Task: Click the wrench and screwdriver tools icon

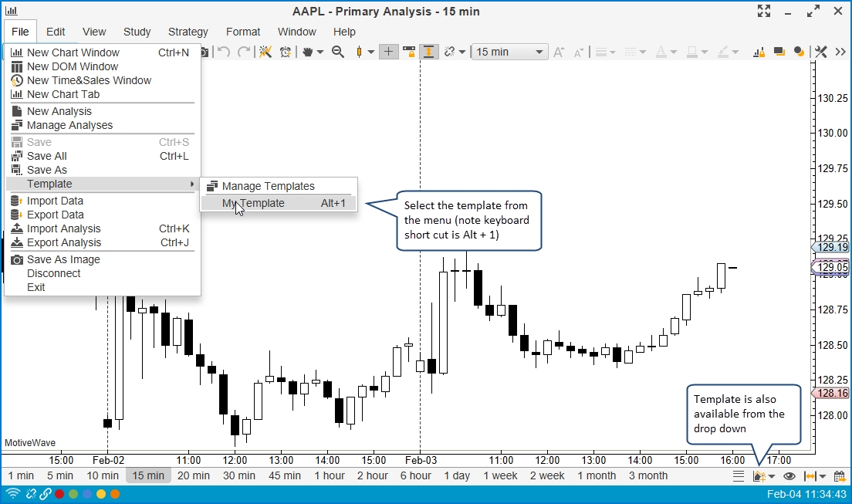Action: click(820, 52)
